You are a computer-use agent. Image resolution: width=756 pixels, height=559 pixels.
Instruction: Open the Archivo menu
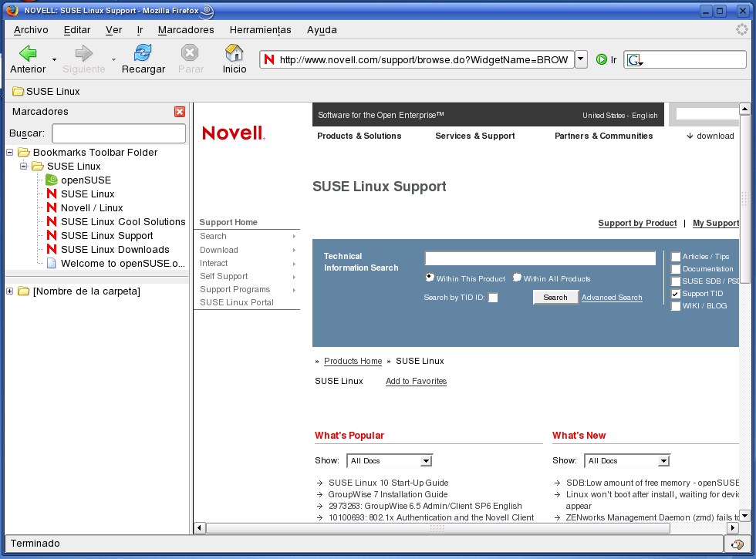click(31, 30)
